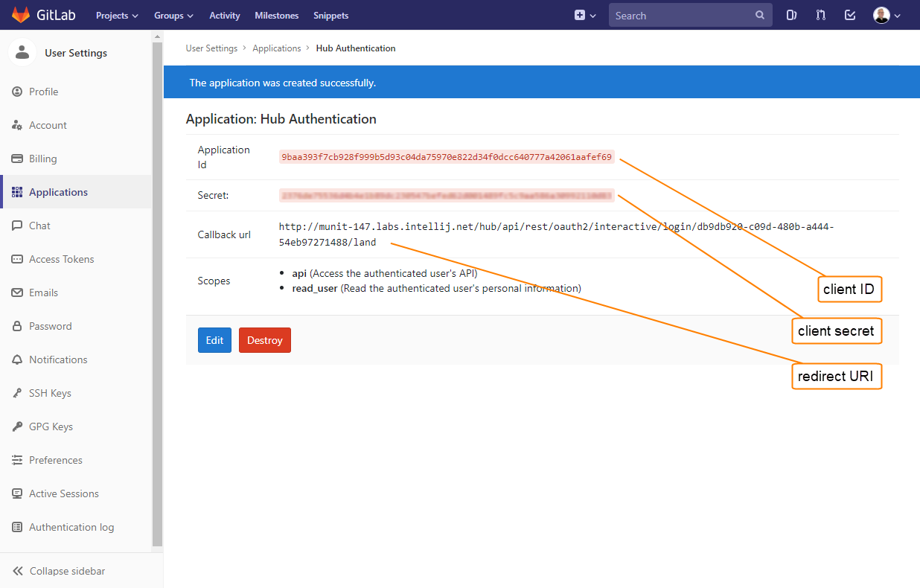Collapse the sidebar
This screenshot has height=588, width=920.
click(67, 571)
